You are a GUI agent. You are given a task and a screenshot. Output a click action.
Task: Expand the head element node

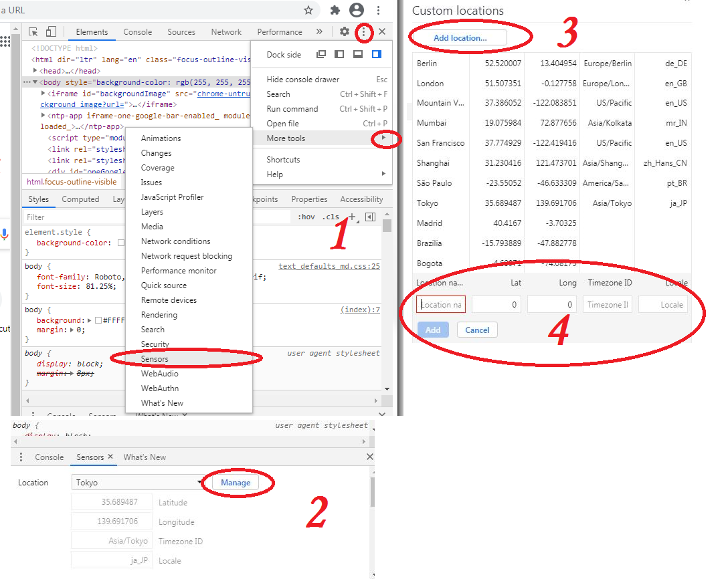click(35, 71)
